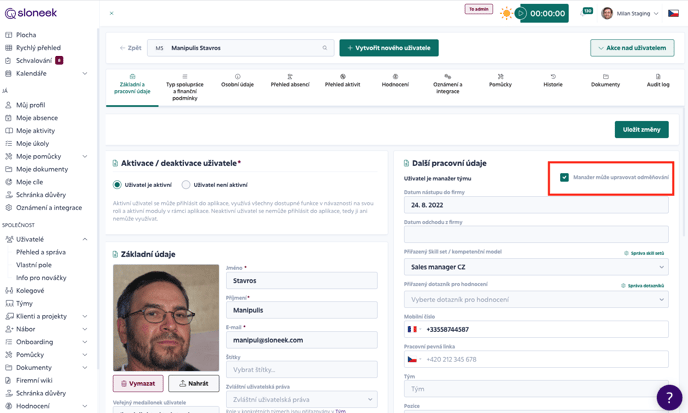The image size is (688, 413).
Task: Open Týmy page
Action: pos(24,303)
